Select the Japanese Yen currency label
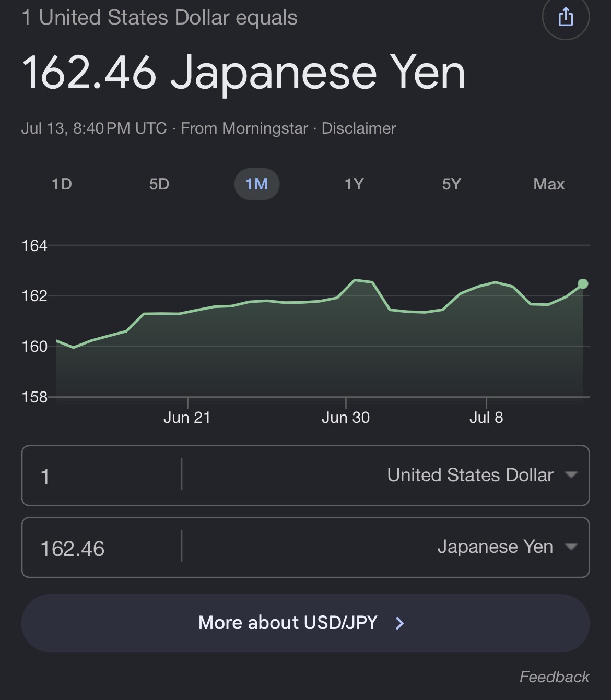This screenshot has width=611, height=700. [x=495, y=547]
